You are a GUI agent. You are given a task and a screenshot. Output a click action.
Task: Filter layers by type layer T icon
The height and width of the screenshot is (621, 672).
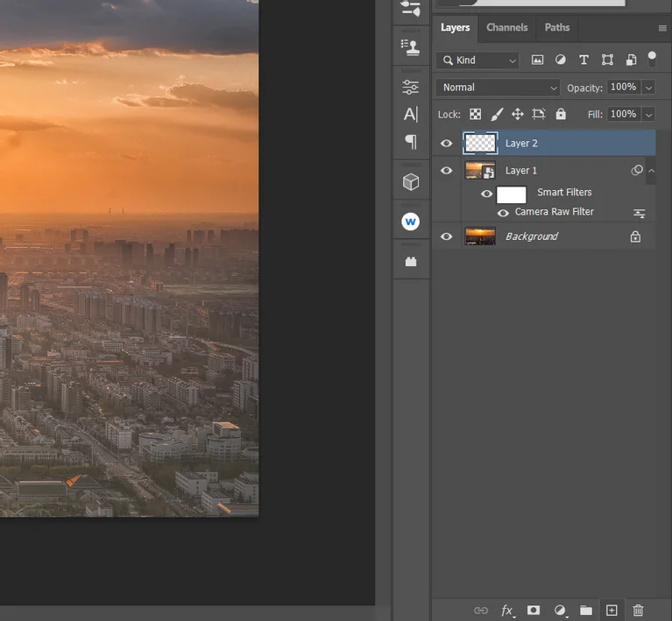[x=584, y=60]
